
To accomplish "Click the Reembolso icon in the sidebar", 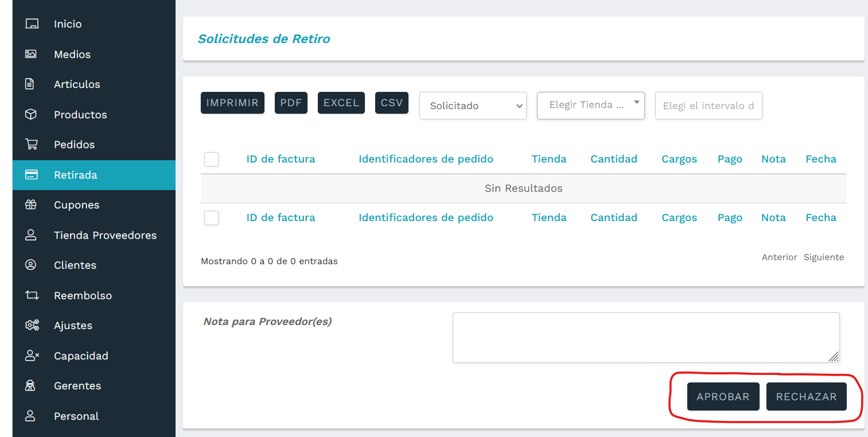I will (x=32, y=295).
